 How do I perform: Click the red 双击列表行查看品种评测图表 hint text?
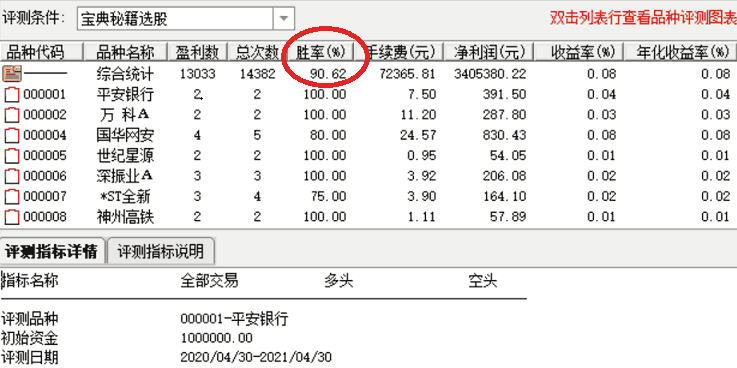click(x=643, y=18)
